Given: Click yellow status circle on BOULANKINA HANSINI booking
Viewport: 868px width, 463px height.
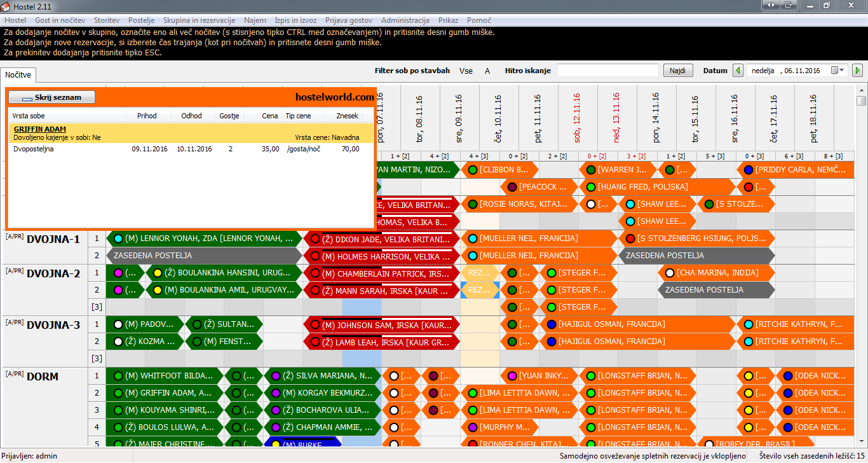Looking at the screenshot, I should click(157, 273).
